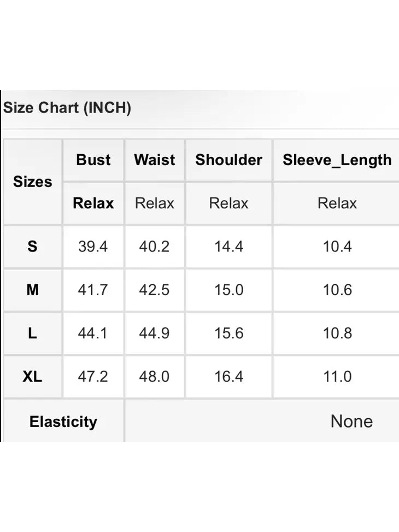Click the 15.6 shoulder value for L

click(x=228, y=333)
